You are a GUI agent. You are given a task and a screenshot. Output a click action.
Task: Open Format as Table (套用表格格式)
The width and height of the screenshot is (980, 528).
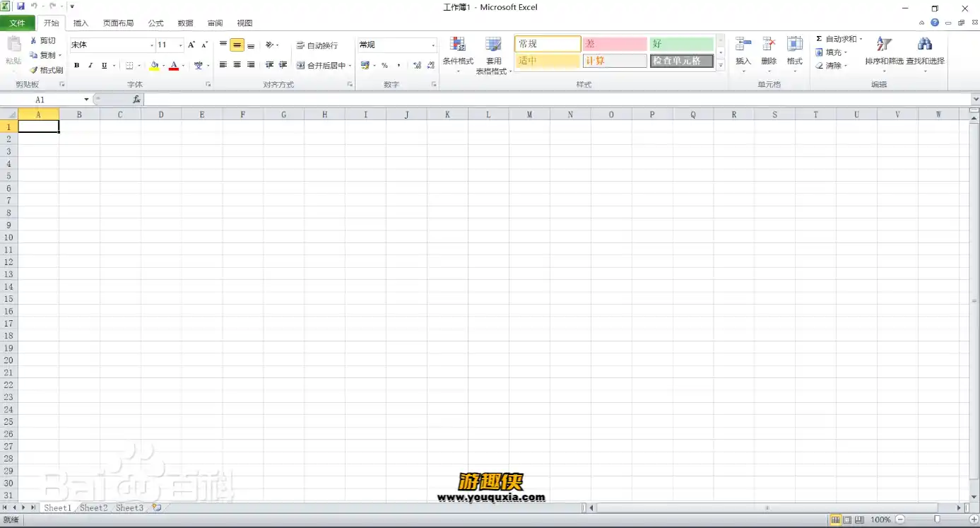(493, 55)
